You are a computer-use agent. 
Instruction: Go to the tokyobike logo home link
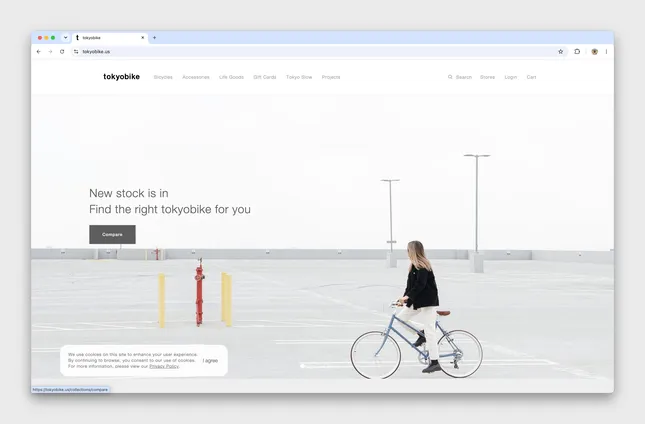(x=121, y=77)
